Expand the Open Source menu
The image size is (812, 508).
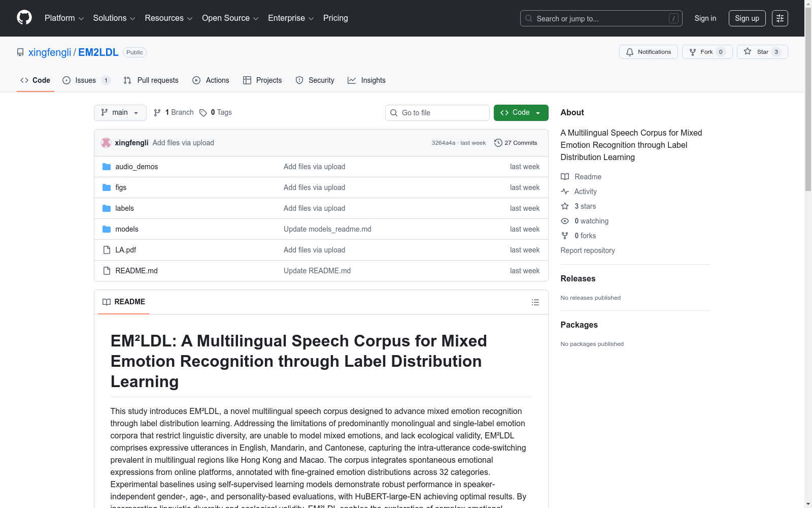pyautogui.click(x=230, y=18)
